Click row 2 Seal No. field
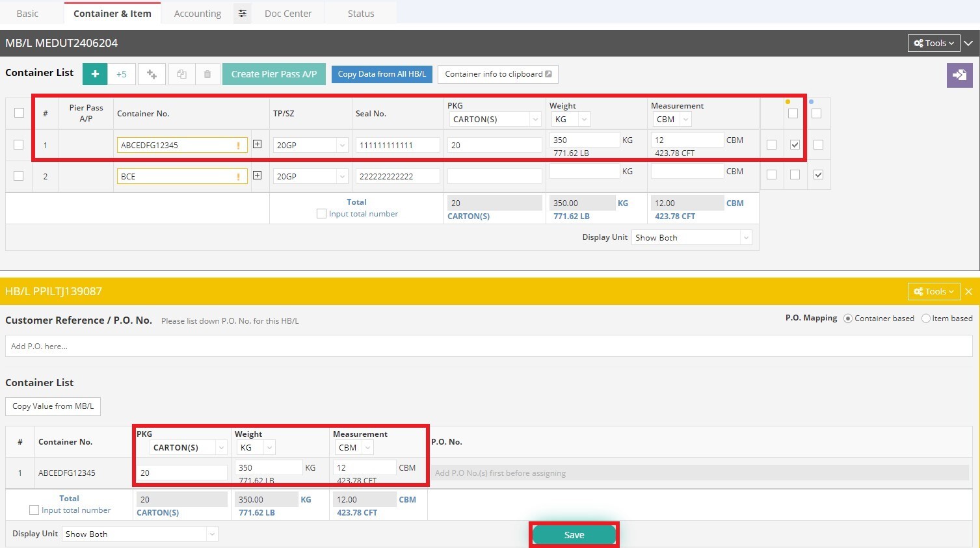 point(397,177)
